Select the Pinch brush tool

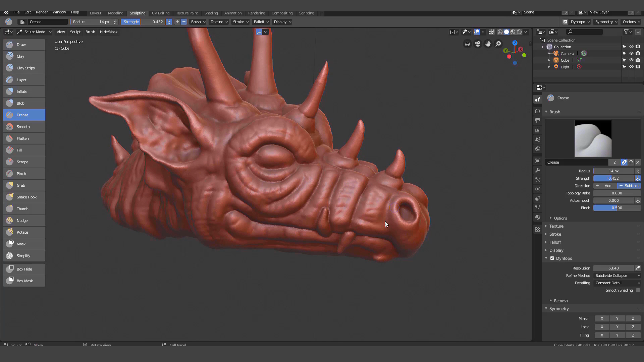tap(24, 174)
